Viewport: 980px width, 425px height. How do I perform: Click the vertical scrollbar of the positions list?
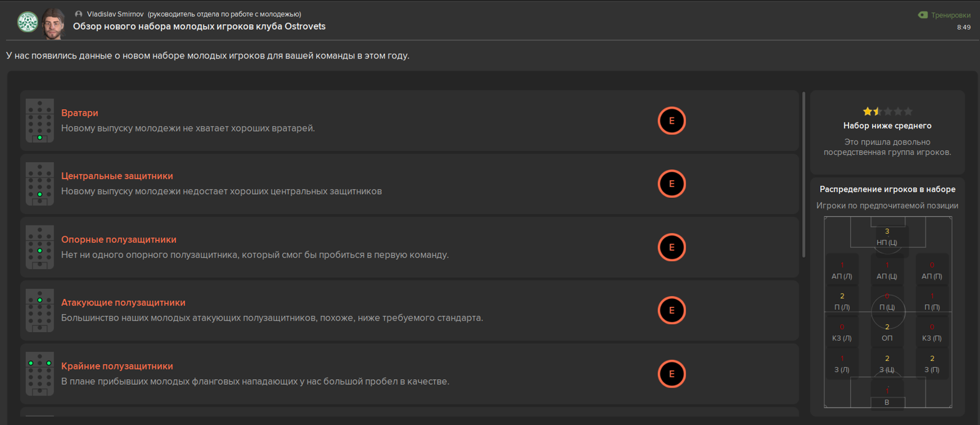click(x=804, y=175)
